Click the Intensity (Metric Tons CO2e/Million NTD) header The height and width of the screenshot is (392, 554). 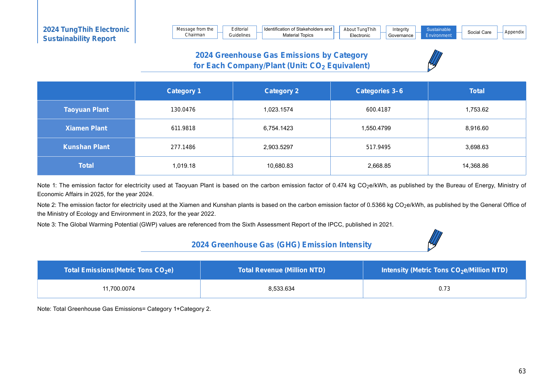tap(444, 270)
